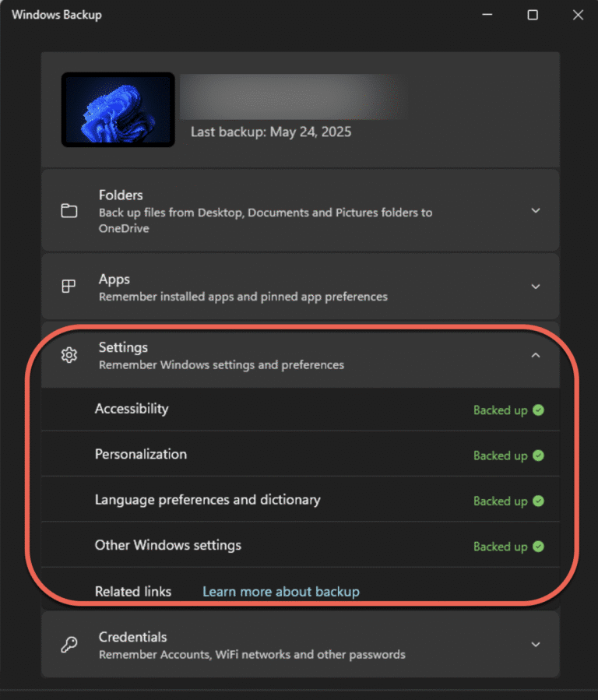The image size is (598, 700).
Task: Expand the Folders section chevron
Action: 536,210
